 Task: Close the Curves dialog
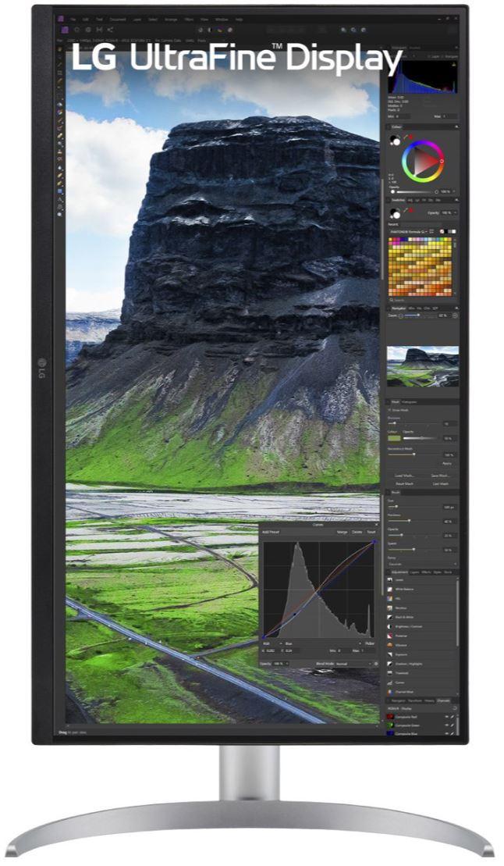[x=377, y=525]
